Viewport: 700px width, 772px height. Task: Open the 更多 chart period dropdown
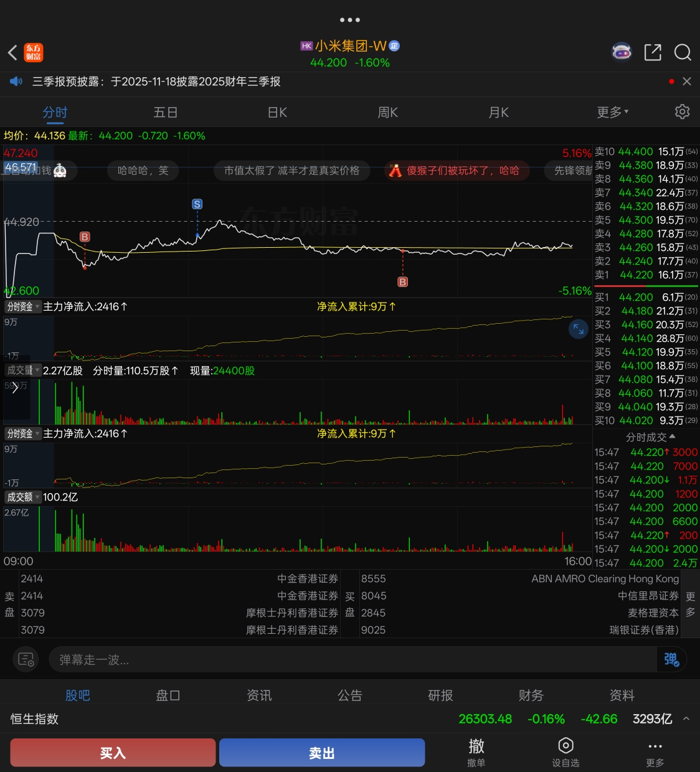(613, 113)
